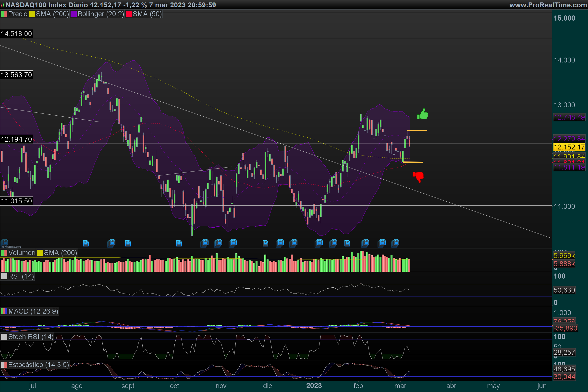Open the rightmost news document icon
The image size is (588, 392).
coord(396,243)
